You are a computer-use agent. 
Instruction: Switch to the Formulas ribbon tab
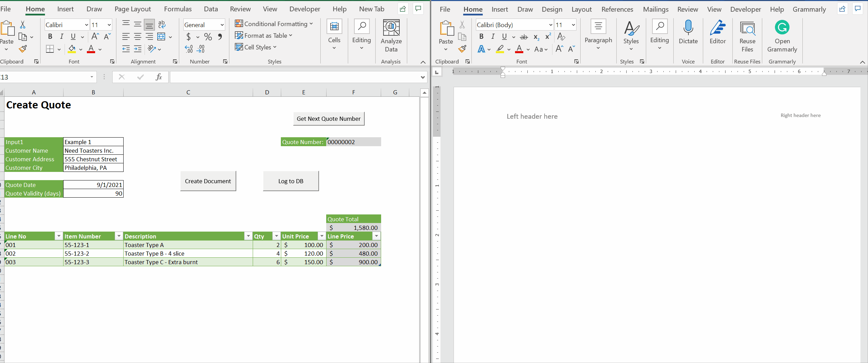[178, 9]
